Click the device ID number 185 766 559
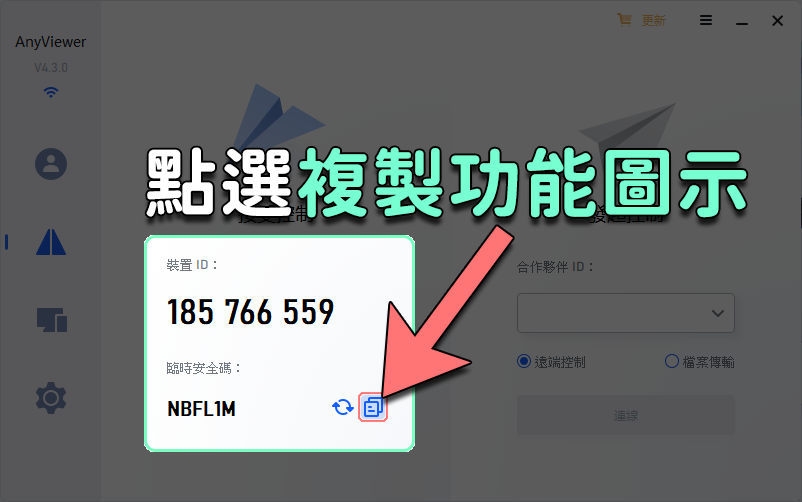This screenshot has width=802, height=502. (251, 312)
